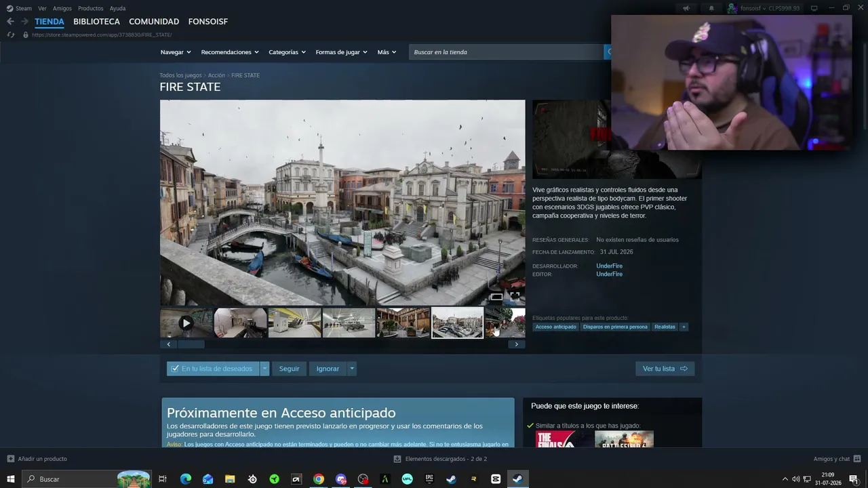Open Epic Games Launcher from the taskbar
This screenshot has width=868, height=488.
429,479
